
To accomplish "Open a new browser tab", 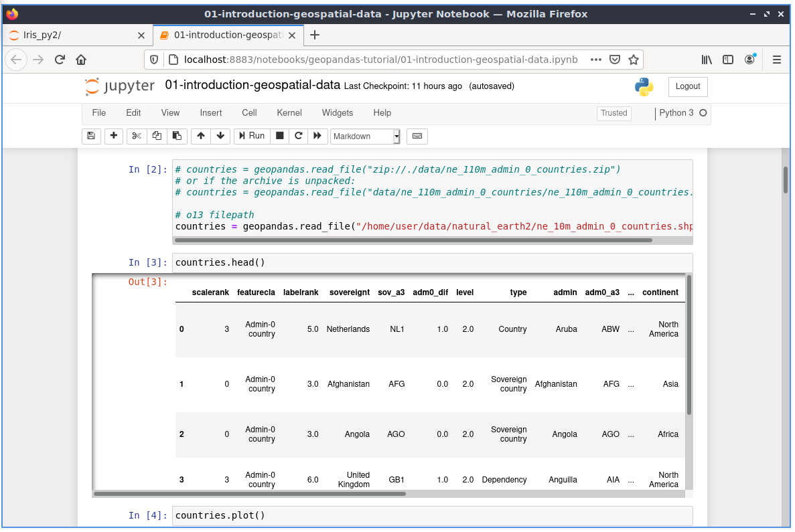I will pyautogui.click(x=315, y=35).
